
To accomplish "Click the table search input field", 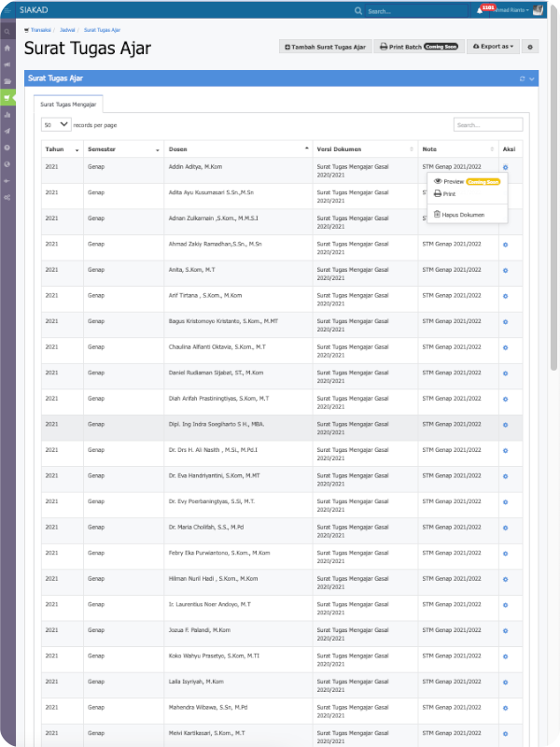I will tap(487, 124).
